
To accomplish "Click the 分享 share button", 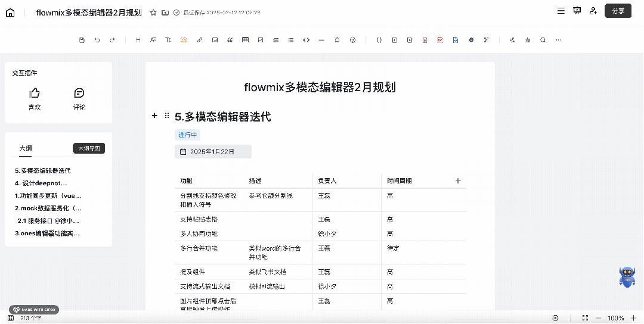I will 618,11.
